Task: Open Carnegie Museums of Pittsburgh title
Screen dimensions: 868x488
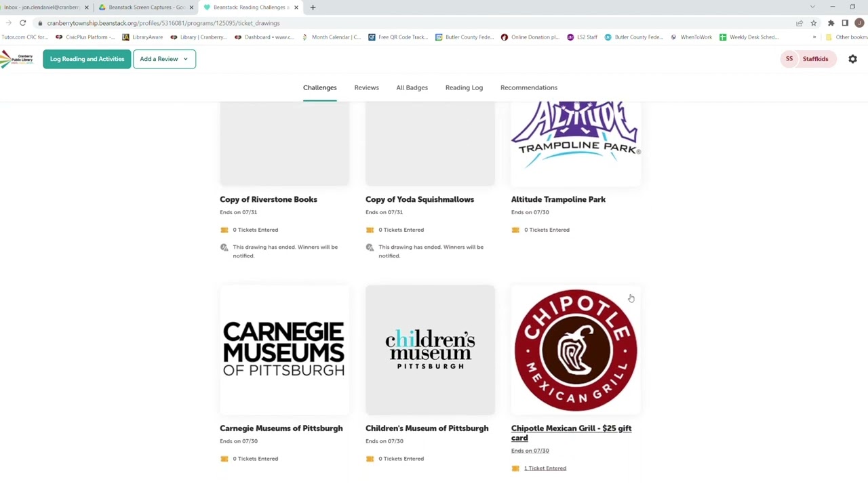Action: 281,428
